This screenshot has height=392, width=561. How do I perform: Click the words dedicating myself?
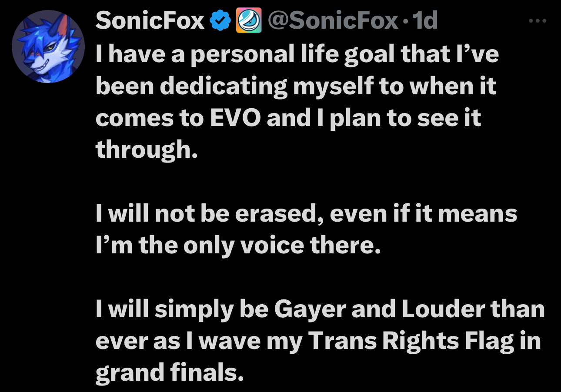click(x=267, y=86)
